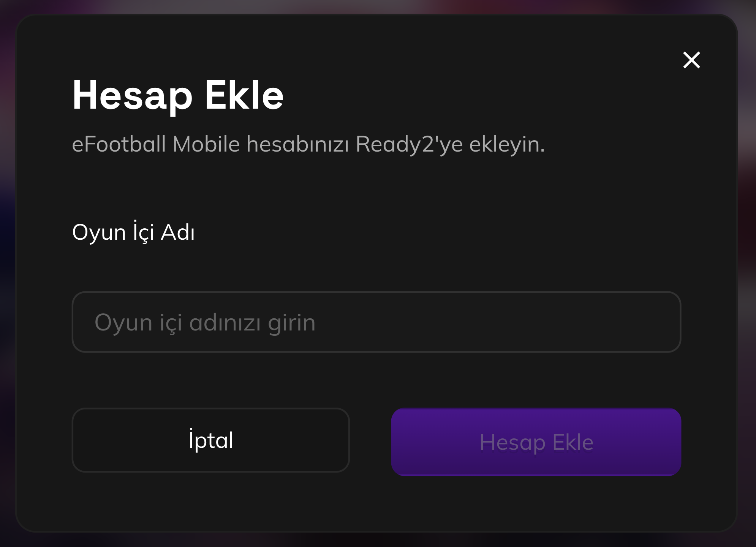Screen dimensions: 756x547
Task: Select the in-game name text box
Action: tap(376, 322)
